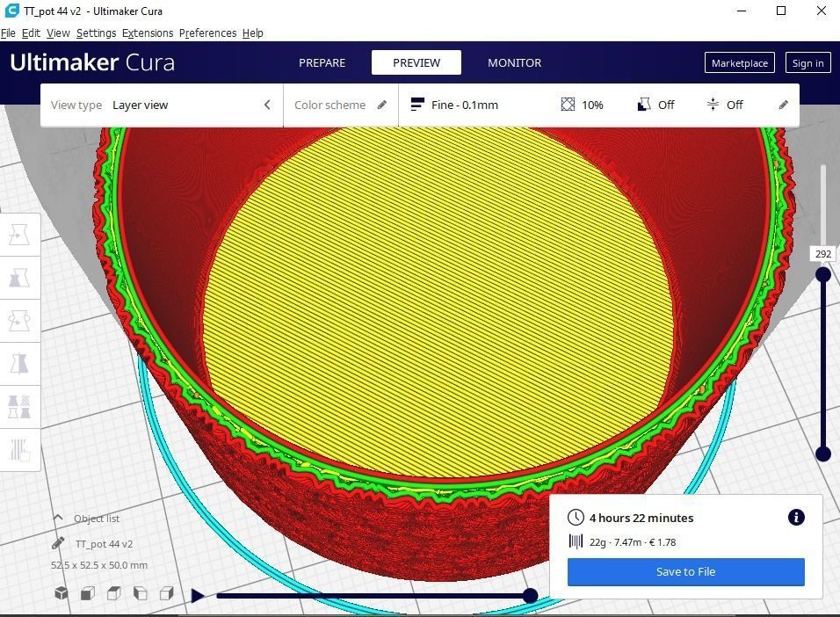Select the Mirror tool in left toolbar
The height and width of the screenshot is (617, 840).
[19, 364]
